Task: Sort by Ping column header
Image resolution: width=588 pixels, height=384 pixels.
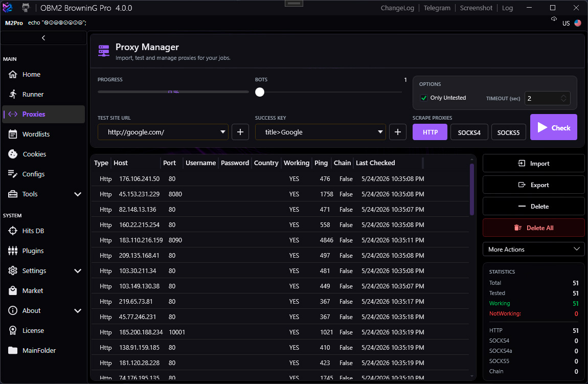Action: click(x=321, y=163)
